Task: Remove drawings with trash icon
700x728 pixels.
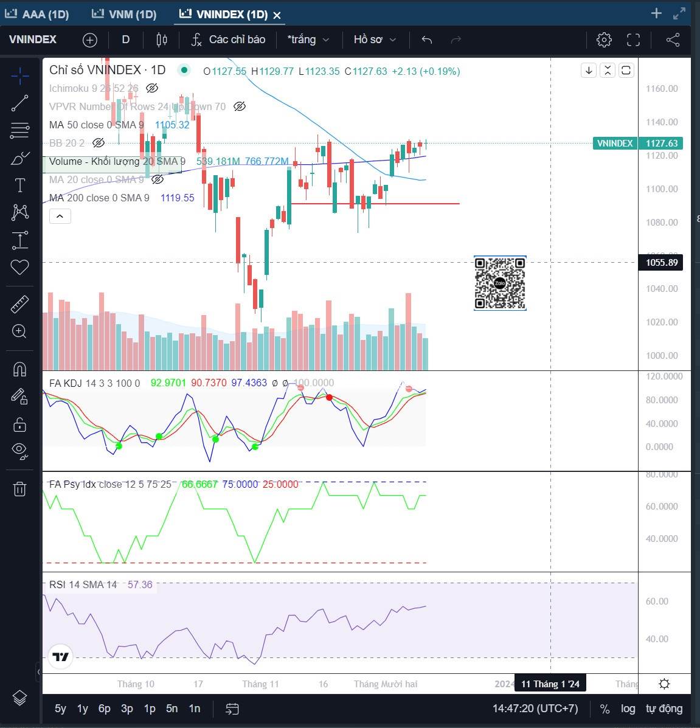Action: click(19, 489)
